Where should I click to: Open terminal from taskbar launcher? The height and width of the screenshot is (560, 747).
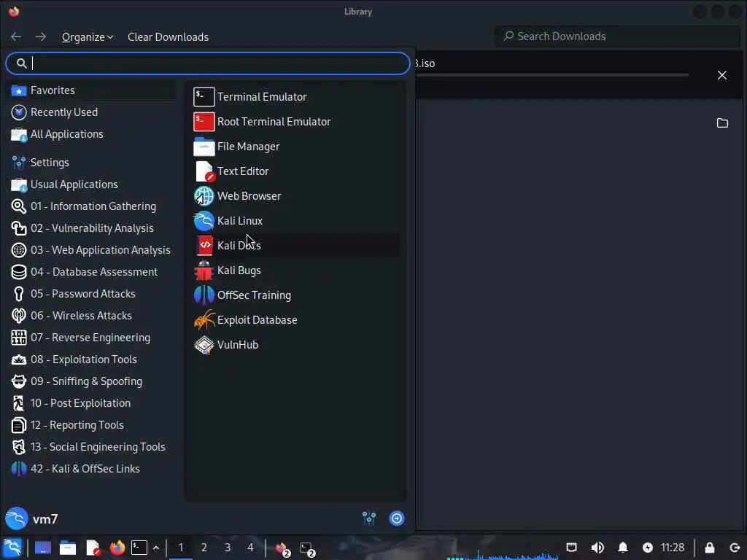[139, 548]
